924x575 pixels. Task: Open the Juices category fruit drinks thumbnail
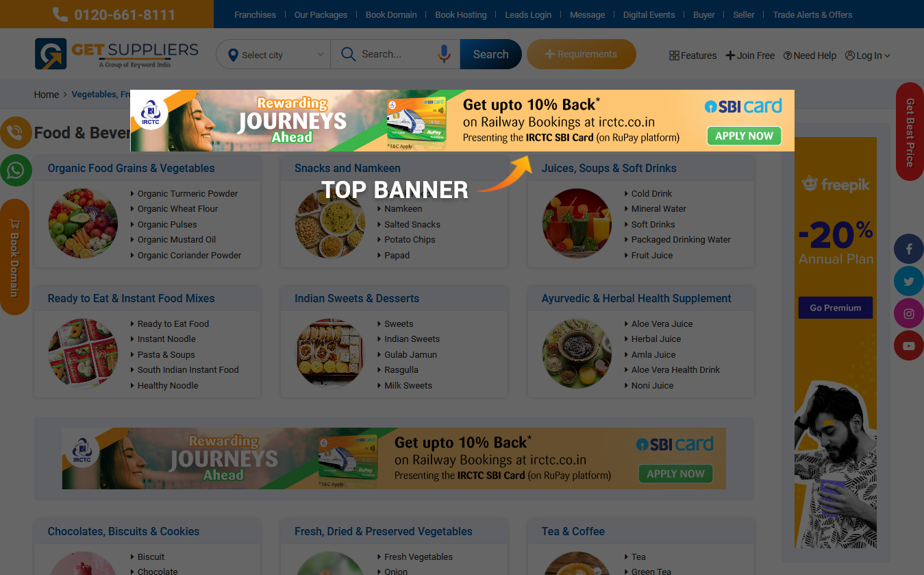[576, 223]
